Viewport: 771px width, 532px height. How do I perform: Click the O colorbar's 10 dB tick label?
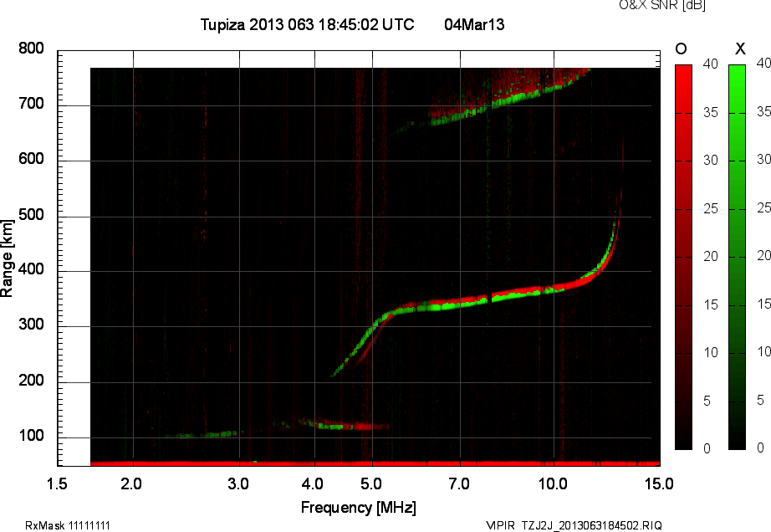pyautogui.click(x=711, y=352)
